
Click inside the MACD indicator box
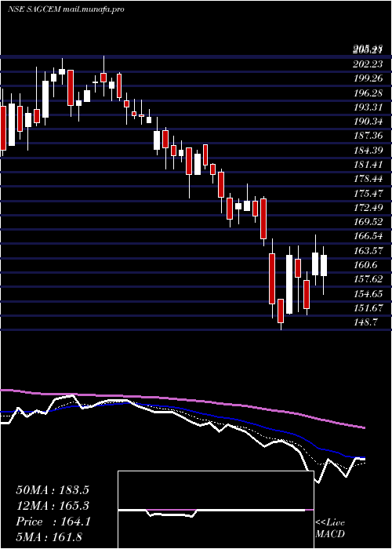pos(216,510)
